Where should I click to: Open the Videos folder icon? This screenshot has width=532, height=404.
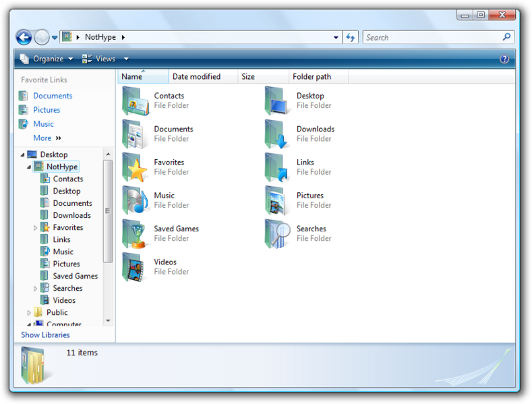click(x=136, y=267)
